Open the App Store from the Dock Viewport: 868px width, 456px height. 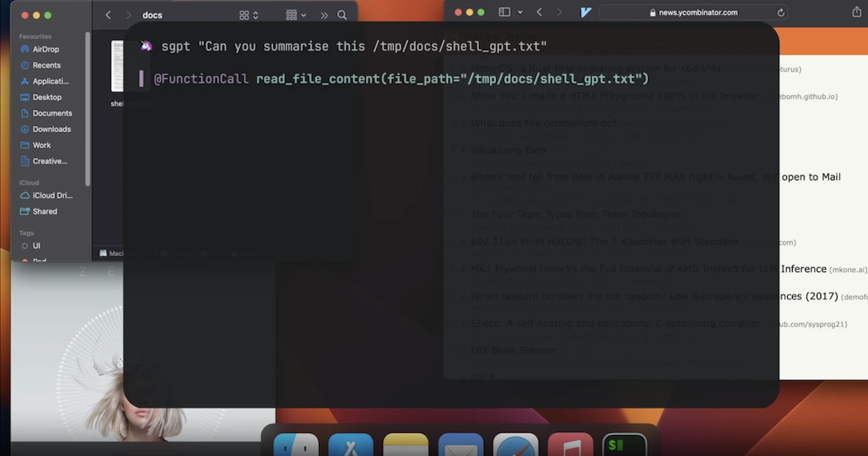point(351,444)
